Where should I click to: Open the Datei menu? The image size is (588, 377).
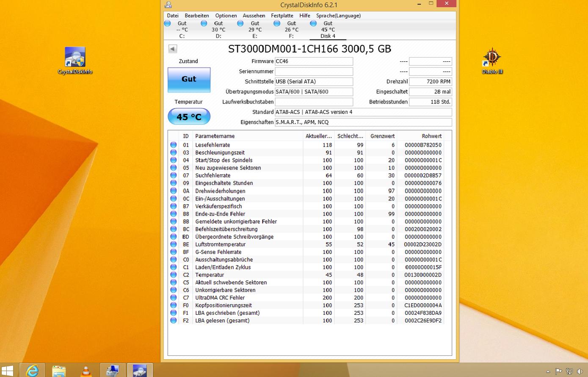click(173, 16)
